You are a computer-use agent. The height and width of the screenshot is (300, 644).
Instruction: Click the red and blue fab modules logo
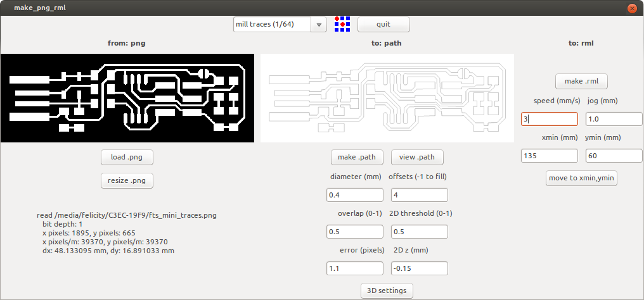click(342, 24)
